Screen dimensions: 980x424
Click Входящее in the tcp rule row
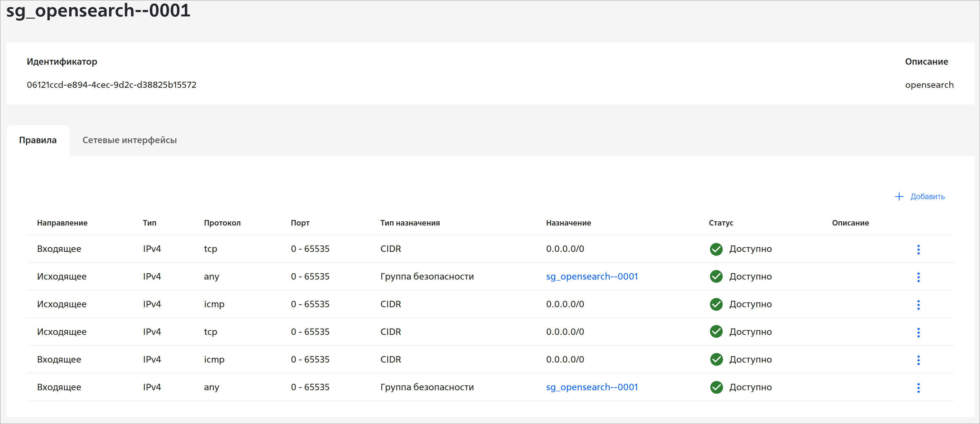pos(59,249)
